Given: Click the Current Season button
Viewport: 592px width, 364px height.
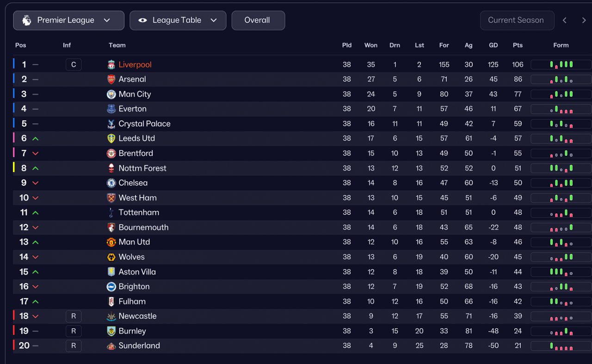Looking at the screenshot, I should click(x=516, y=20).
